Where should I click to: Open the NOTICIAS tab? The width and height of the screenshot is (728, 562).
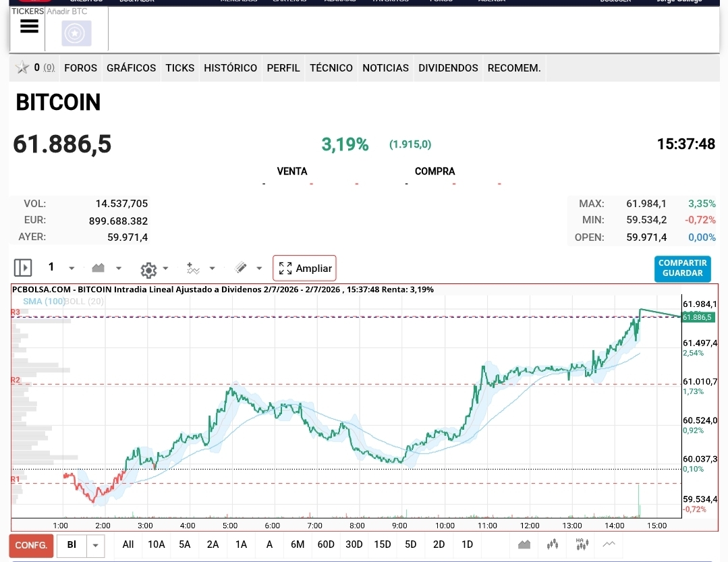[x=385, y=68]
